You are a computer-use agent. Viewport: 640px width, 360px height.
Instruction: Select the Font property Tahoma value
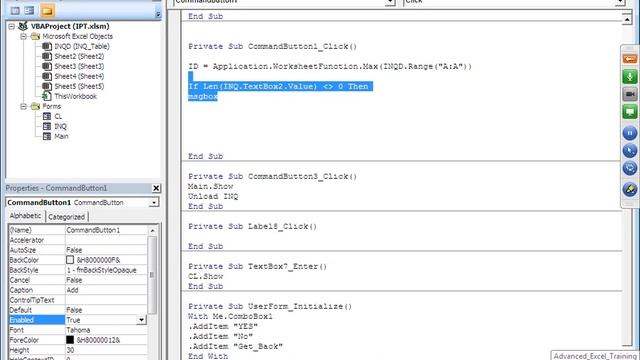click(x=106, y=330)
